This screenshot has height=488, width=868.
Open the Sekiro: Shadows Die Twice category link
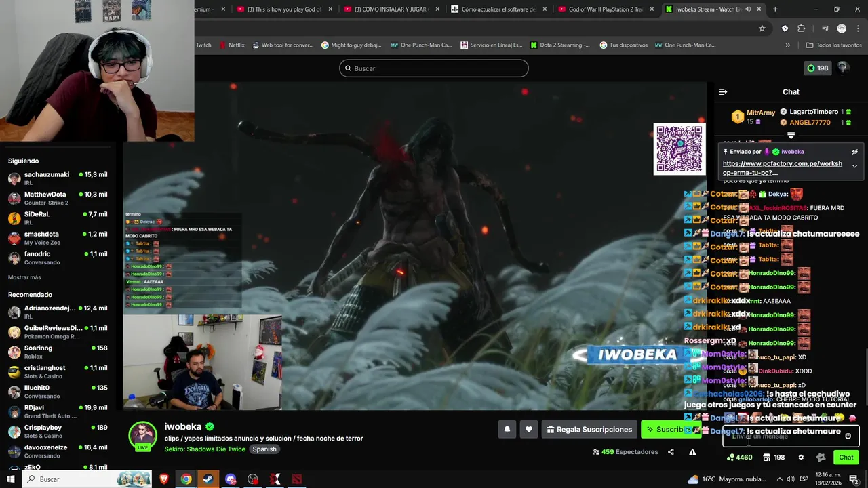(205, 449)
